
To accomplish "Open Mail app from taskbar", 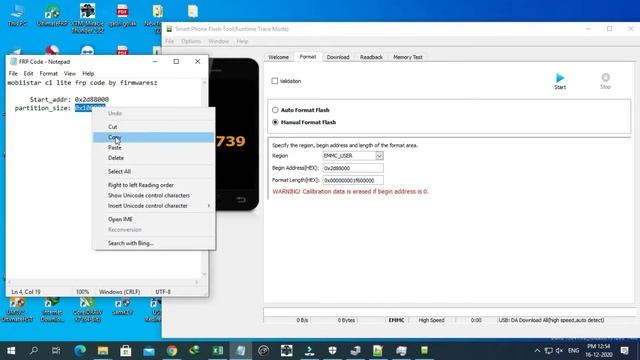I will 149,350.
